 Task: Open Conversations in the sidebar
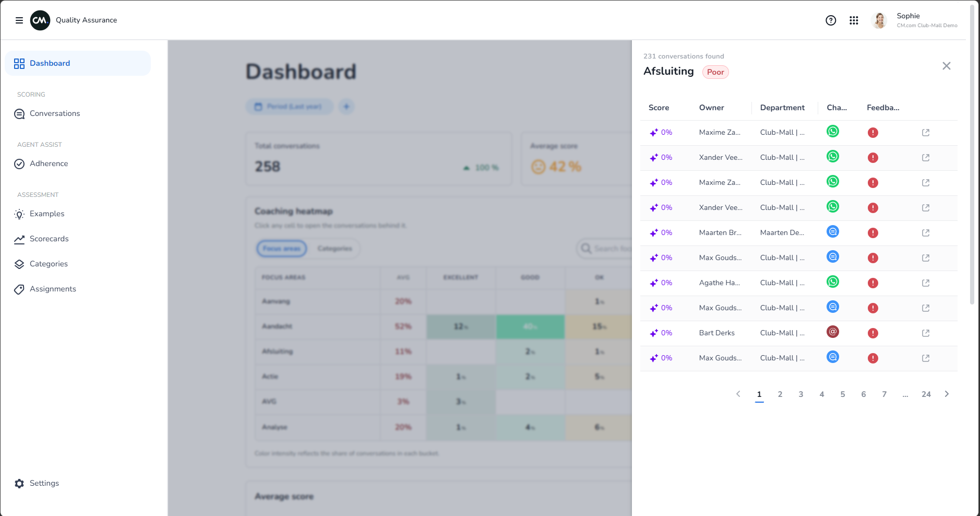pyautogui.click(x=78, y=114)
